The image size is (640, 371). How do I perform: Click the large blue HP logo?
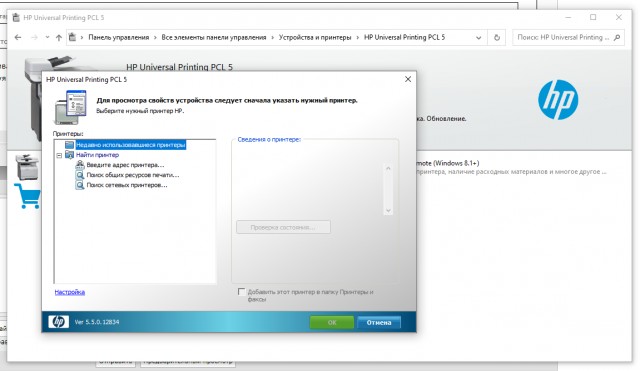click(x=558, y=100)
